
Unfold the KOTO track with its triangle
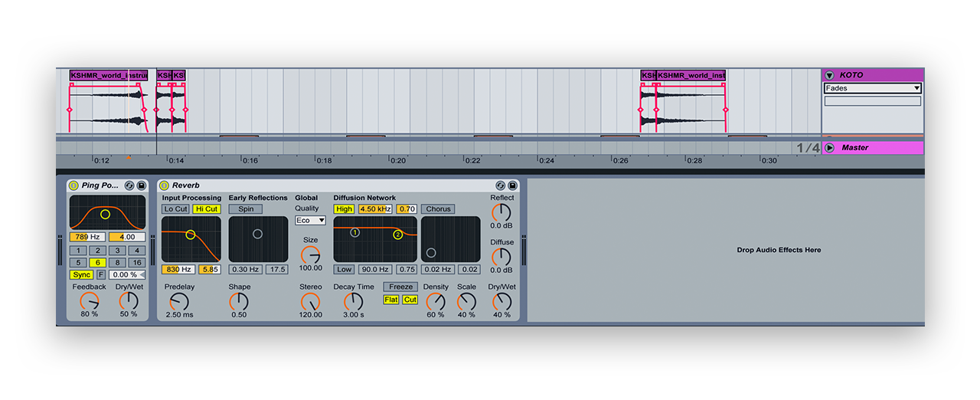tap(829, 75)
